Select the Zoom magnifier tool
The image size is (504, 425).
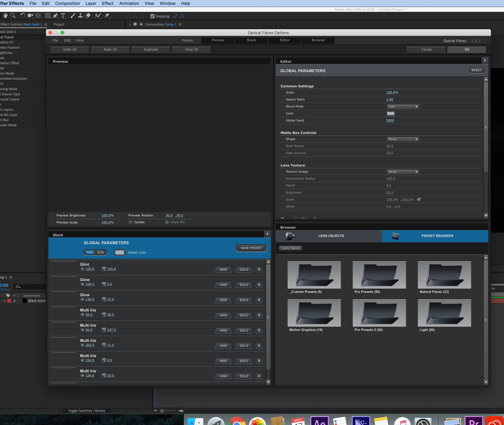click(13, 16)
